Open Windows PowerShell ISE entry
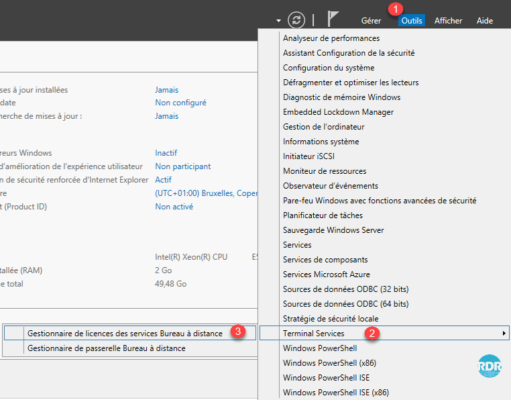The width and height of the screenshot is (511, 400). 326,378
